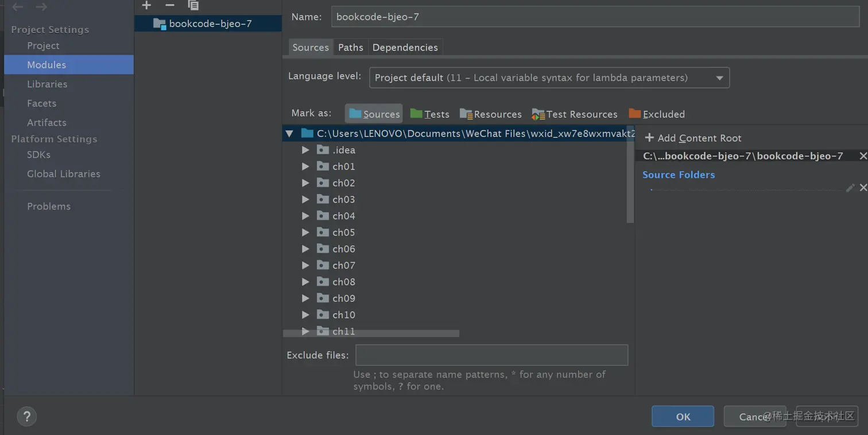
Task: Mark the folder as Test Resources
Action: click(574, 114)
